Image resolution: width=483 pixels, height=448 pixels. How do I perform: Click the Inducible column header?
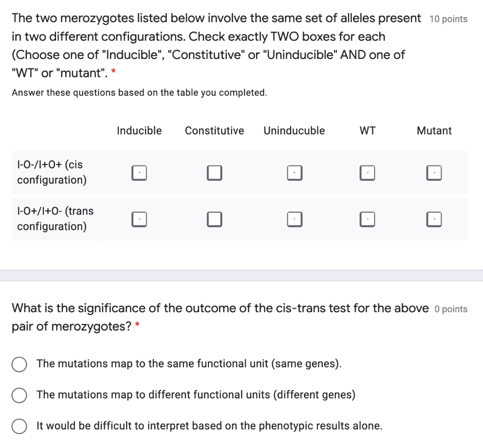139,131
